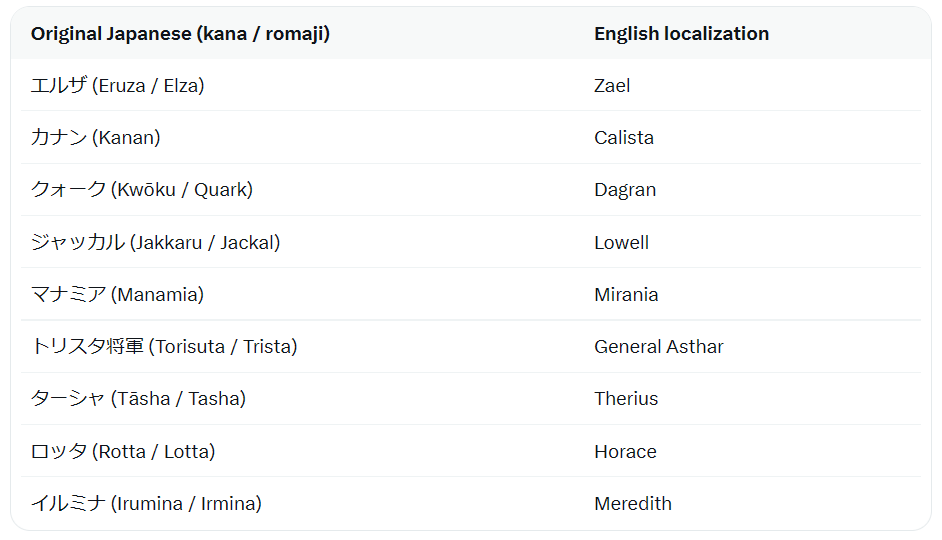
Task: Select the イルミナ (Irumina / Irmina) entry
Action: click(x=147, y=503)
